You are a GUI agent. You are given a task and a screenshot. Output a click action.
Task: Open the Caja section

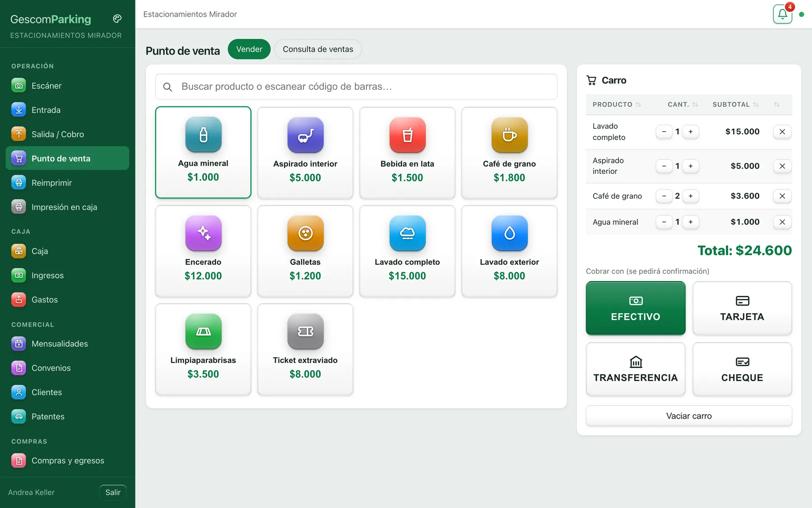click(67, 251)
